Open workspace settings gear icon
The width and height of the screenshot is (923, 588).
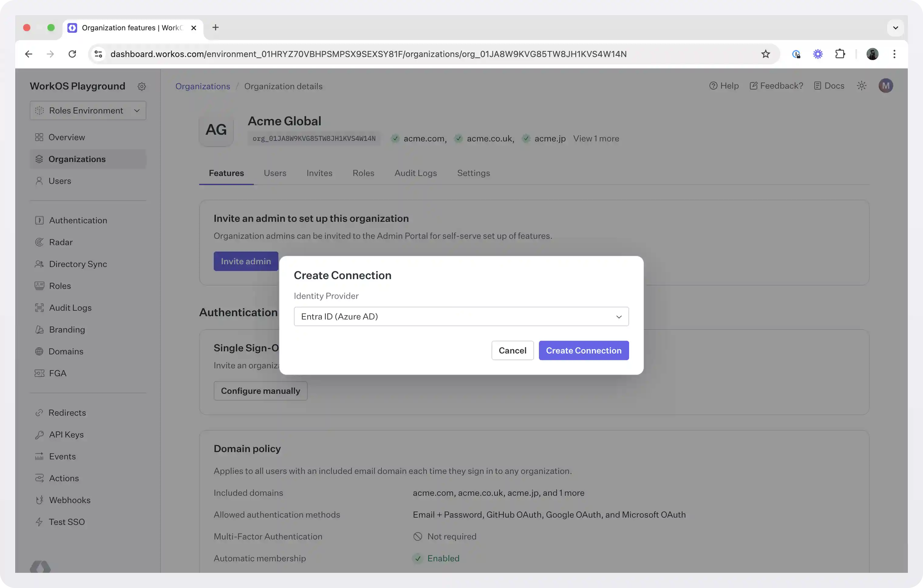click(x=141, y=86)
